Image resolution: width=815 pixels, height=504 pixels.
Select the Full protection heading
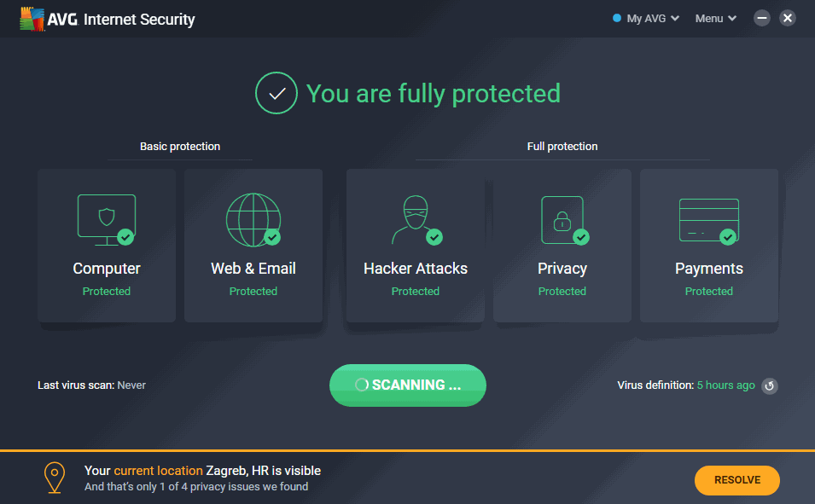coord(562,147)
